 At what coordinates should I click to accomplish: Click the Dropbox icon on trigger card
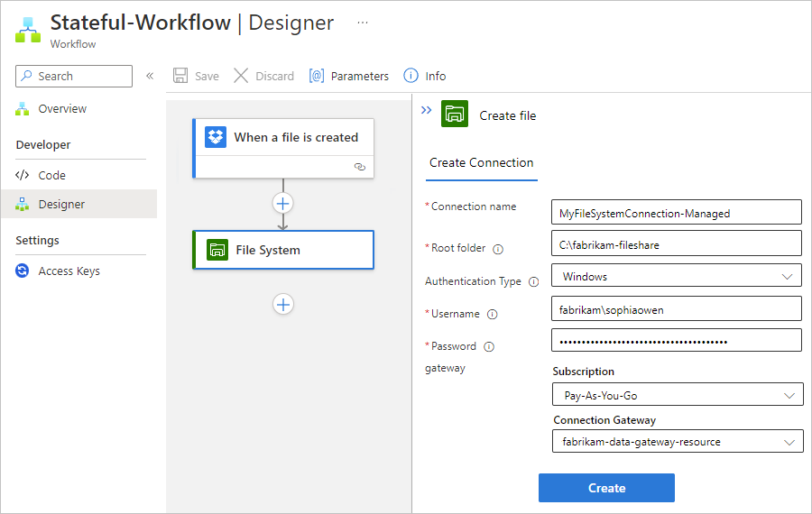pos(216,137)
